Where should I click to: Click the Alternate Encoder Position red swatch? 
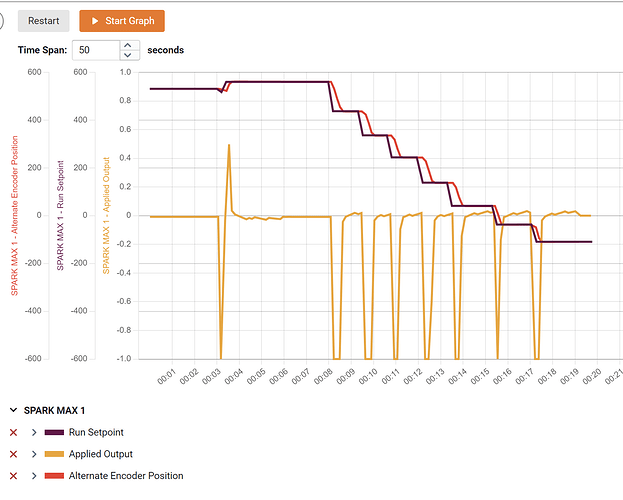pyautogui.click(x=54, y=476)
